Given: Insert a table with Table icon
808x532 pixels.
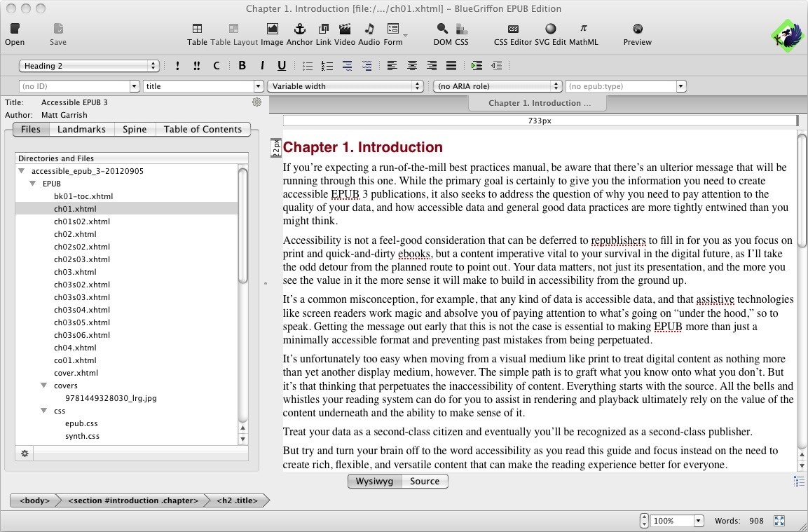Looking at the screenshot, I should [197, 34].
